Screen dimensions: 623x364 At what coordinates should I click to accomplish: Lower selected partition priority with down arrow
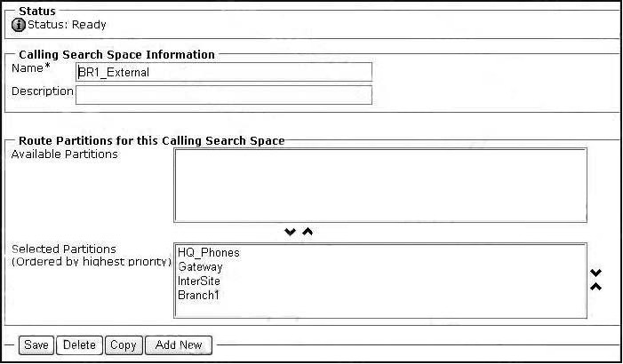tap(595, 273)
